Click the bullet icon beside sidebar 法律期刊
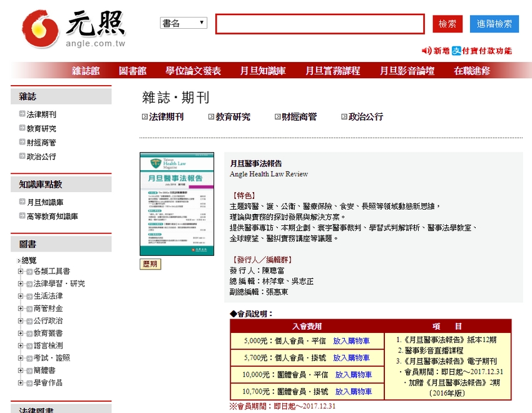Image resolution: width=532 pixels, height=413 pixels. tap(22, 114)
